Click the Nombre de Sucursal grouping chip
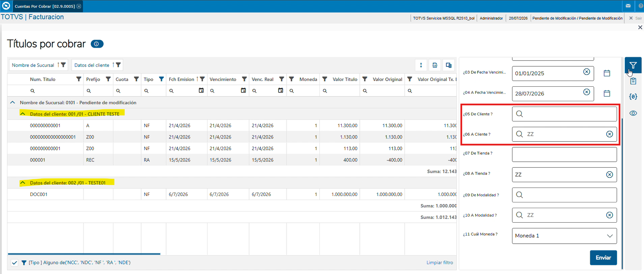This screenshot has width=644, height=274. 38,65
